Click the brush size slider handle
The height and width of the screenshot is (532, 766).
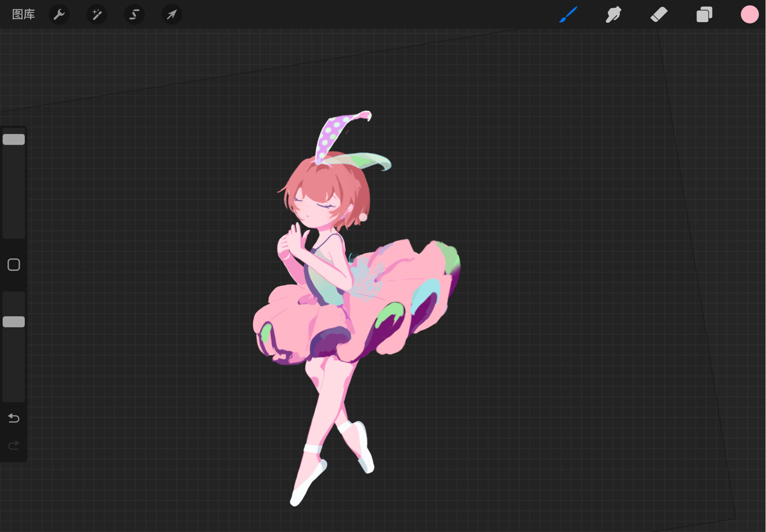(x=14, y=139)
